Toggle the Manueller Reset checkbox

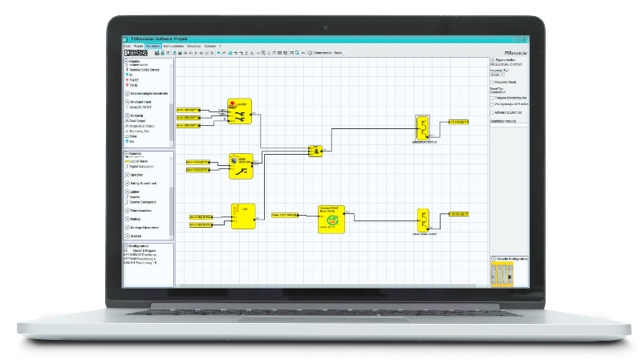(x=492, y=82)
